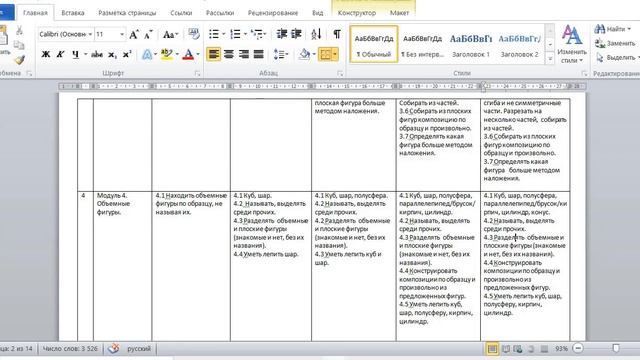The height and width of the screenshot is (360, 640).
Task: Decrease paragraph indent
Action: click(x=282, y=34)
